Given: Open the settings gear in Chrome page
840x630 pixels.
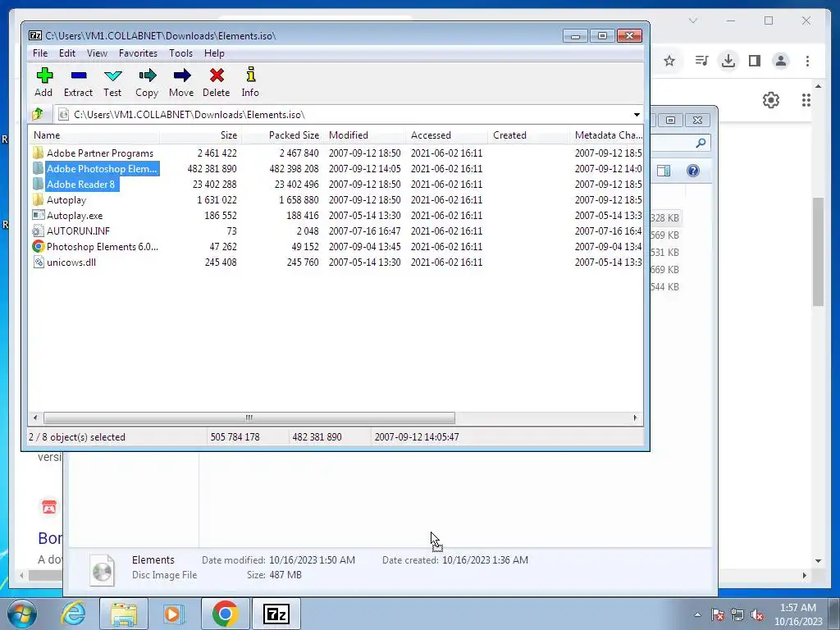Looking at the screenshot, I should pyautogui.click(x=771, y=100).
